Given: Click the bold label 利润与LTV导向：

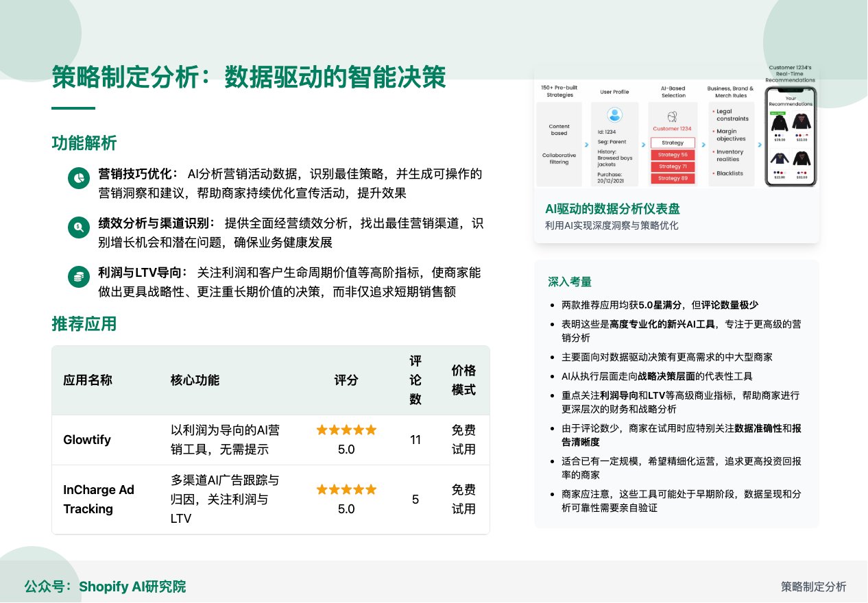Looking at the screenshot, I should [x=144, y=272].
